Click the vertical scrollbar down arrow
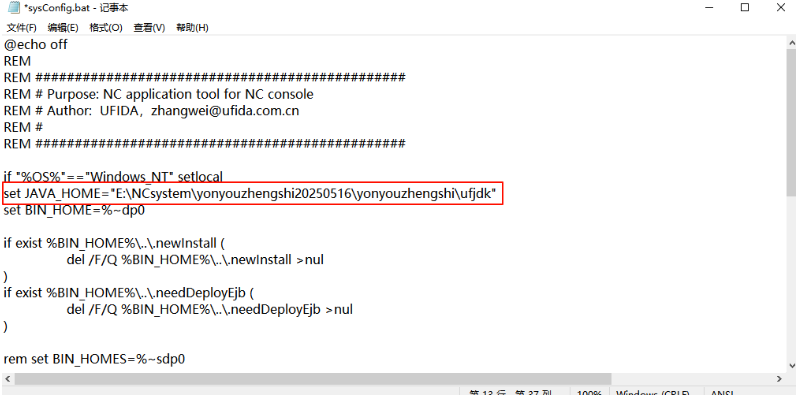The image size is (800, 395). pyautogui.click(x=792, y=365)
